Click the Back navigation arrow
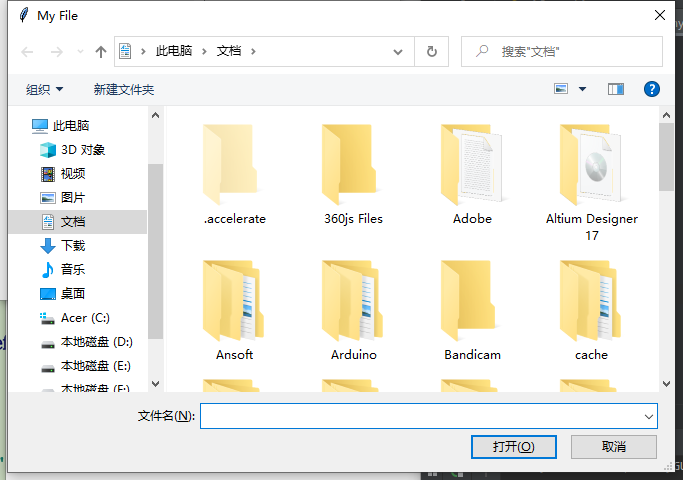The width and height of the screenshot is (683, 480). click(x=27, y=52)
